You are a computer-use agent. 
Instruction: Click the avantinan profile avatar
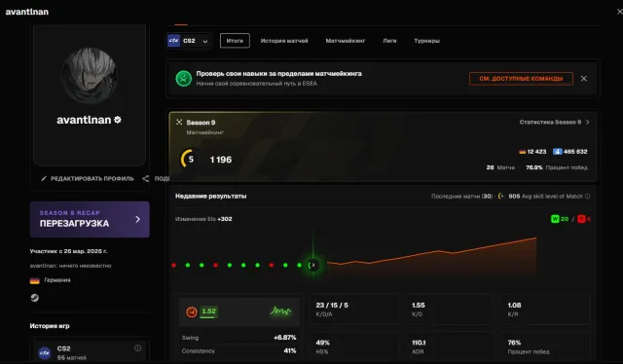coord(90,76)
